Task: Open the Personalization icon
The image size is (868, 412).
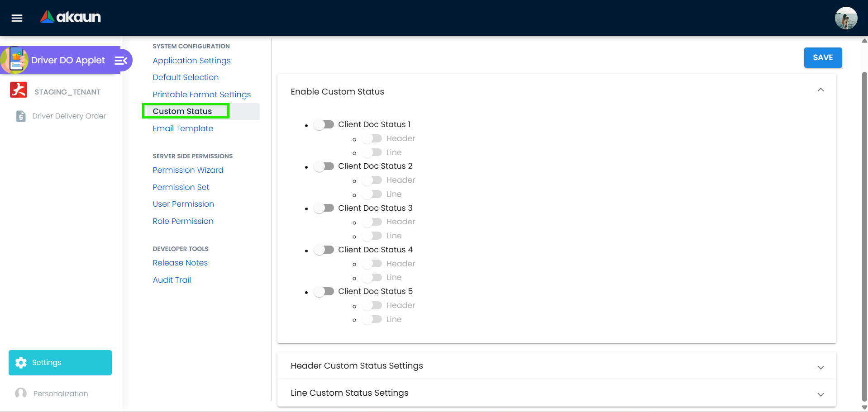Action: [20, 393]
